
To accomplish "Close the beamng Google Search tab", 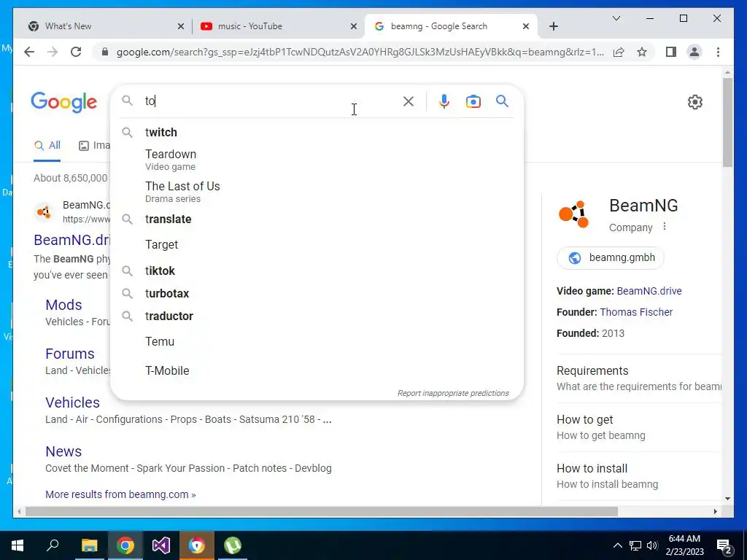I will coord(526,27).
